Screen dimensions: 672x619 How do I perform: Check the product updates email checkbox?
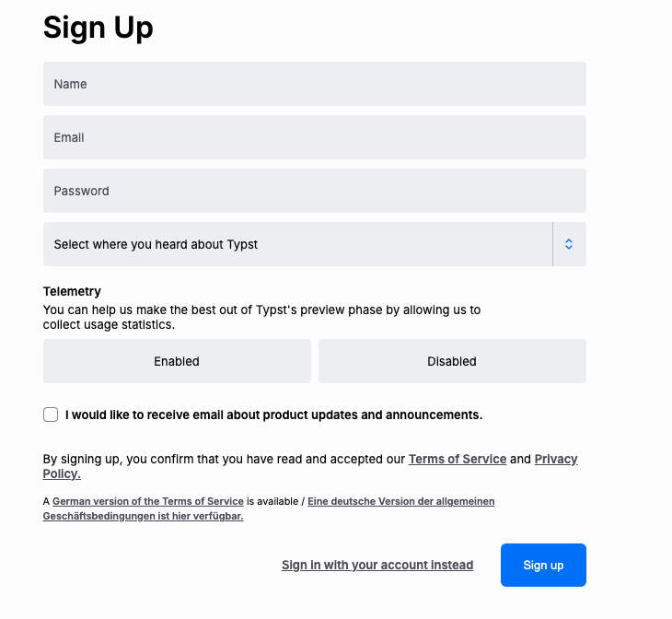51,415
